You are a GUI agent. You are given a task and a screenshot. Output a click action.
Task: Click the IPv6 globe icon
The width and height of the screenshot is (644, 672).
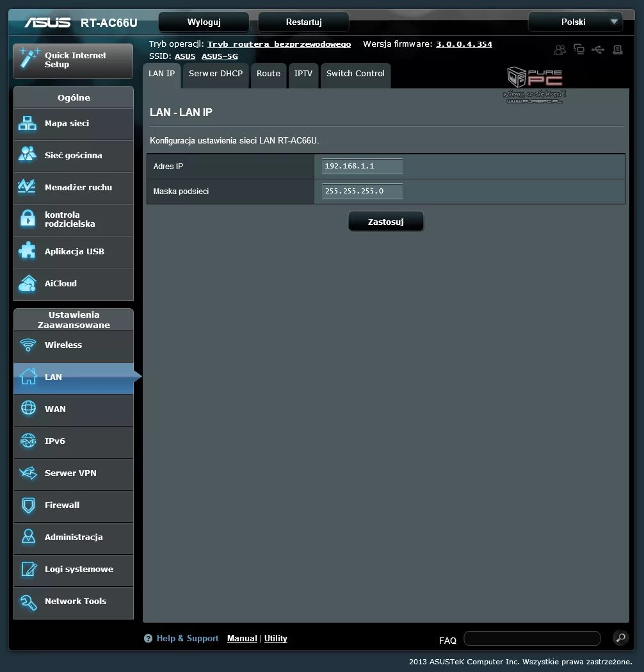point(28,440)
